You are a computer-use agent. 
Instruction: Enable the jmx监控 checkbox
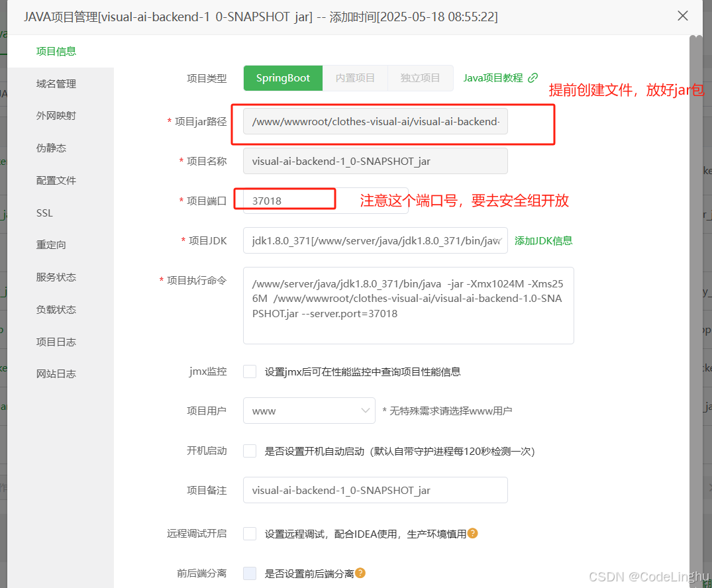(x=250, y=371)
